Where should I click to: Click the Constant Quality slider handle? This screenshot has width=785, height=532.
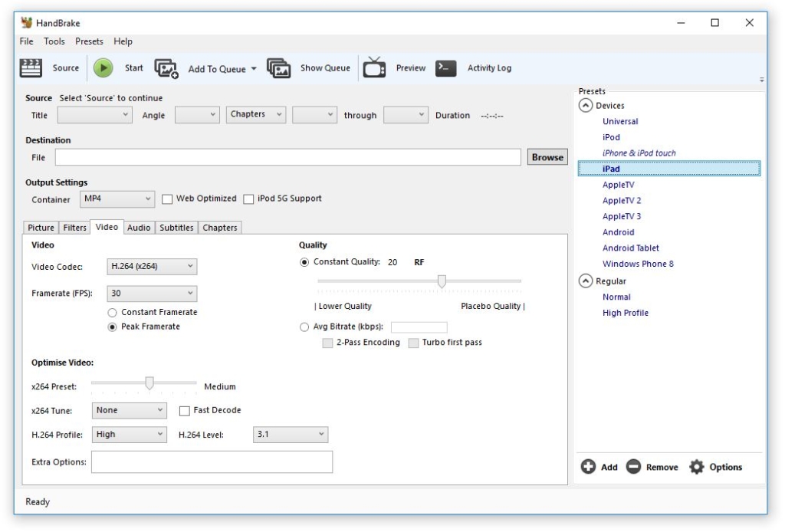click(442, 282)
